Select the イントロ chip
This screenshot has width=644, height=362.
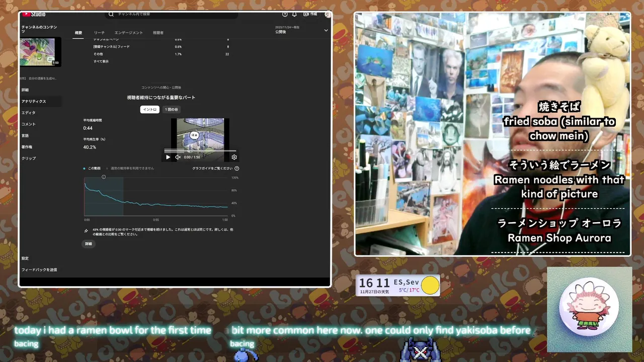point(150,110)
